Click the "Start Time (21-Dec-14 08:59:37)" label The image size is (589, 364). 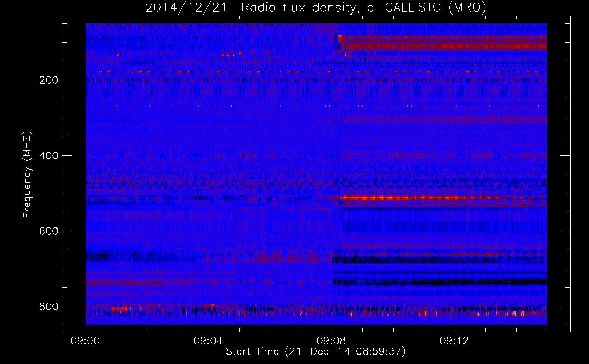(316, 352)
